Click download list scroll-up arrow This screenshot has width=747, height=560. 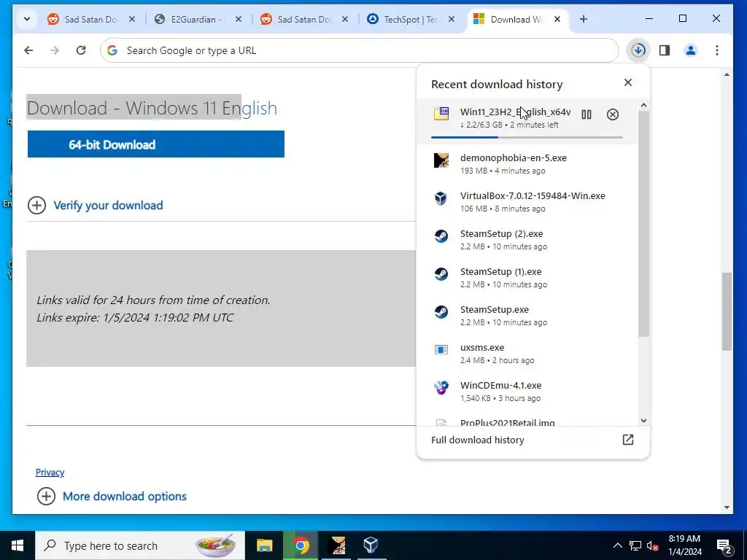643,105
